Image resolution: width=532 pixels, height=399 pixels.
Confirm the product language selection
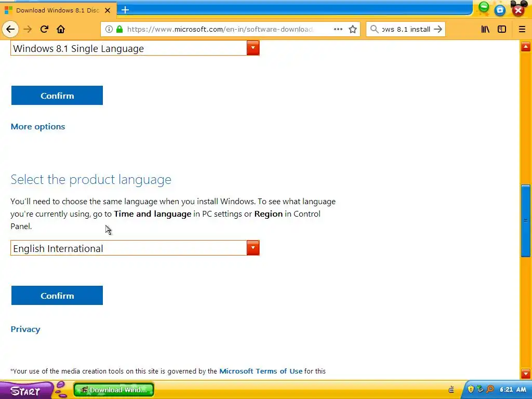(x=57, y=295)
